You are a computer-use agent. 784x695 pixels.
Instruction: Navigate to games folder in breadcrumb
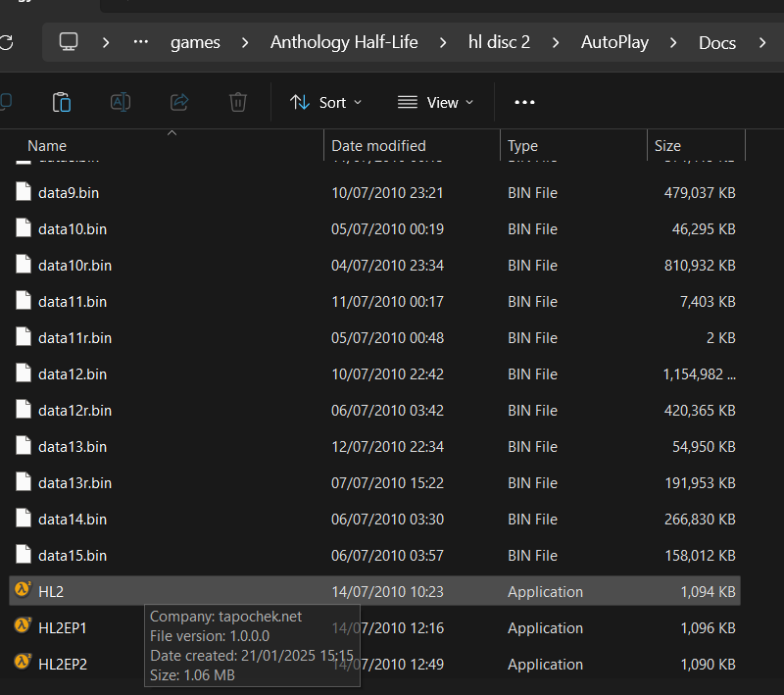pos(195,42)
